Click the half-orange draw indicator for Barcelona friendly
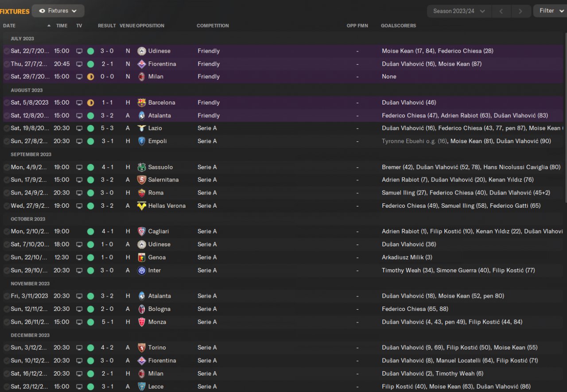567x392 pixels. [91, 103]
